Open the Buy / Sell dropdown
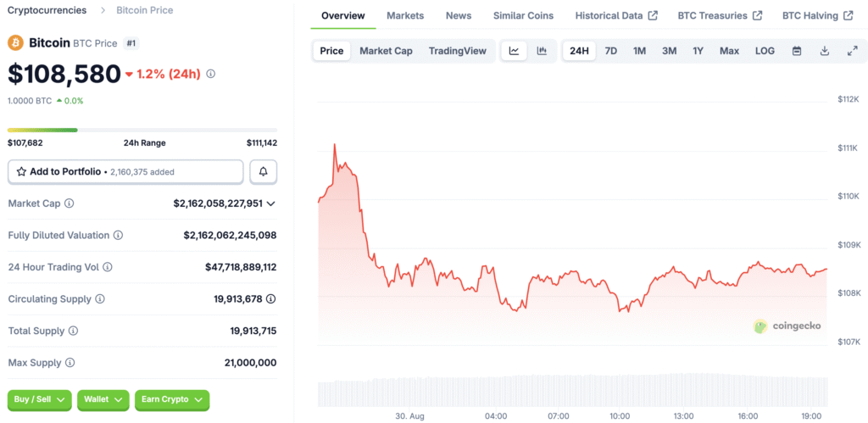The width and height of the screenshot is (868, 423). pos(39,399)
